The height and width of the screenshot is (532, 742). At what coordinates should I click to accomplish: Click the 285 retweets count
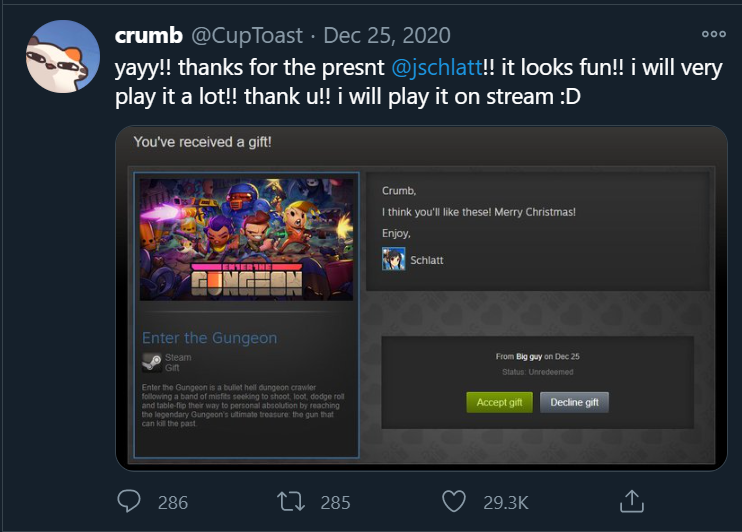[x=335, y=503]
